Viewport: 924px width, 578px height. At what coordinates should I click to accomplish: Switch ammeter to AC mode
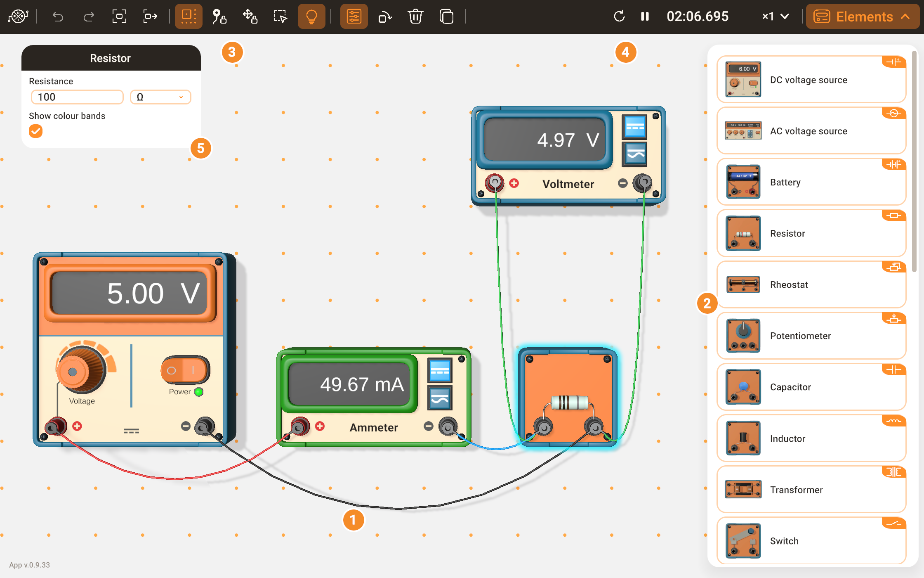(x=440, y=398)
